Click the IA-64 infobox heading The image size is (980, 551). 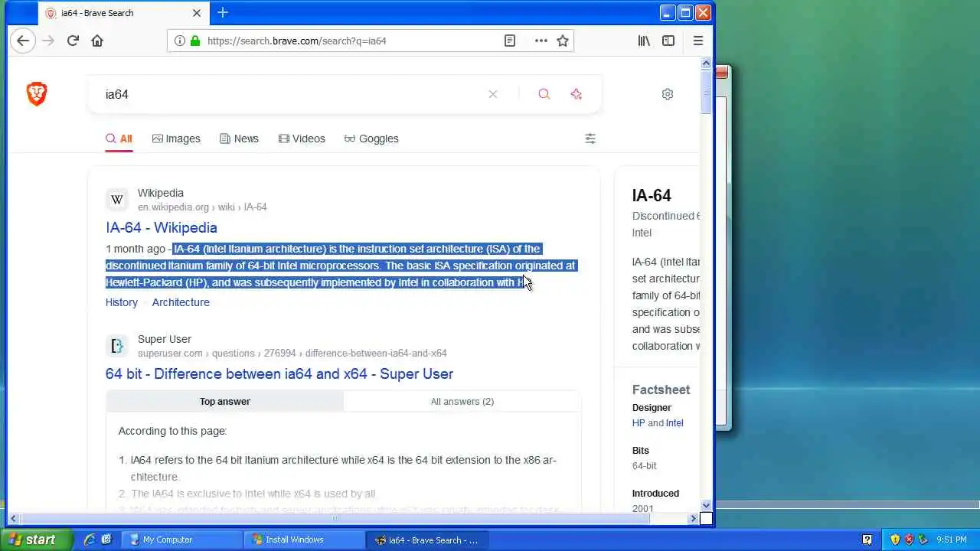[x=652, y=195]
